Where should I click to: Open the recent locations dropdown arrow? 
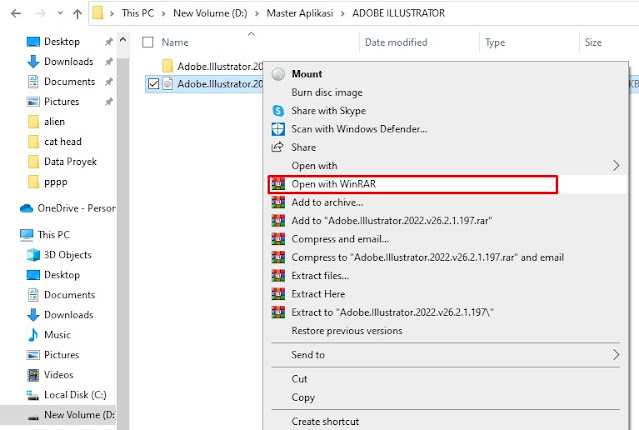click(x=60, y=13)
